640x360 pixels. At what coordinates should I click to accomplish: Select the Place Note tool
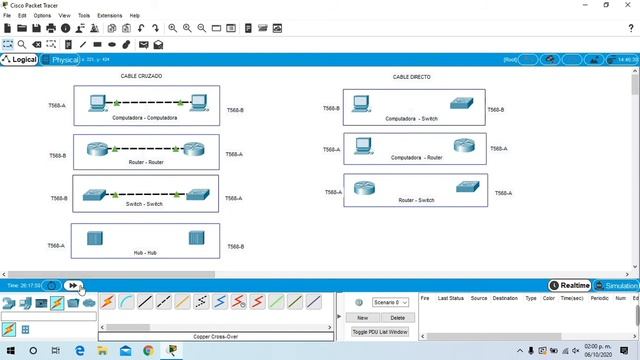coord(68,44)
